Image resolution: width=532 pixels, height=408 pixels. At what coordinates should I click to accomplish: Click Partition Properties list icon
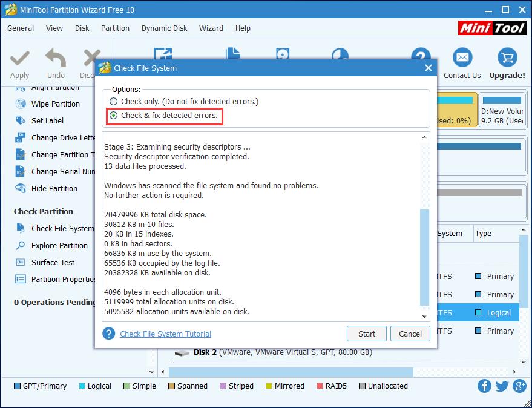click(21, 279)
